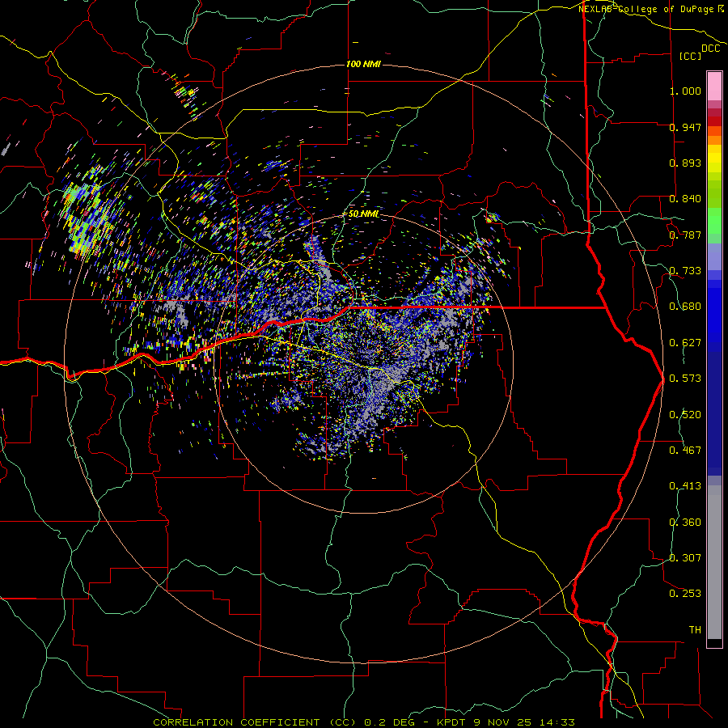This screenshot has height=728, width=728.
Task: Click the 0.360 scale value
Action: [x=685, y=523]
